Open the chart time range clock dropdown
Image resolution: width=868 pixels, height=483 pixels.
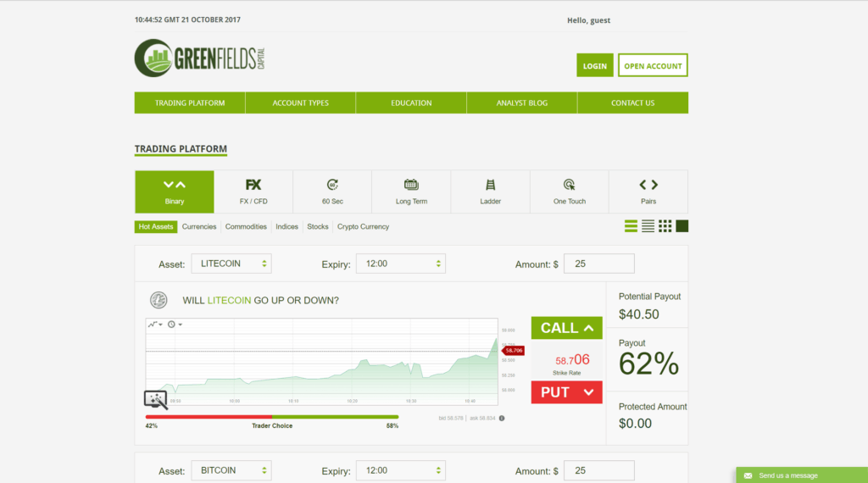pos(175,325)
